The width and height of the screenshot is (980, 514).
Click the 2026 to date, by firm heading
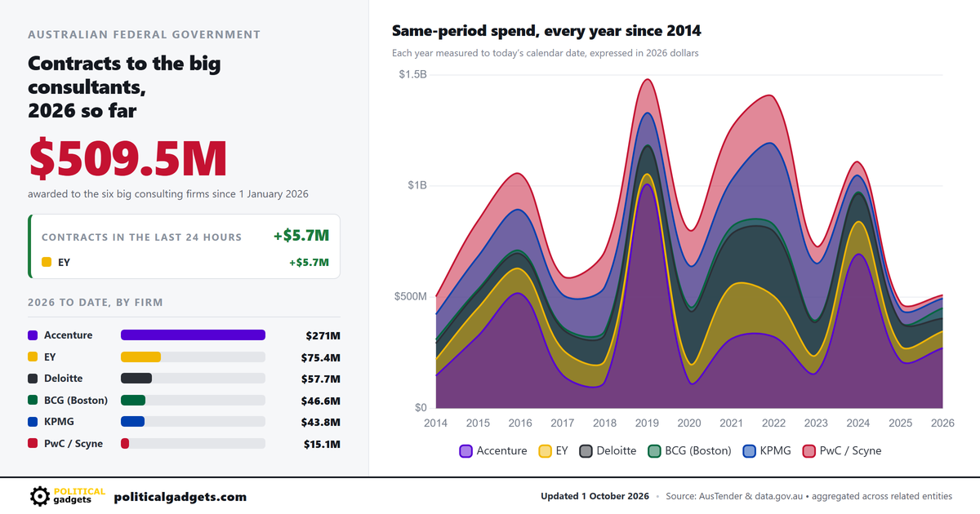pos(96,303)
